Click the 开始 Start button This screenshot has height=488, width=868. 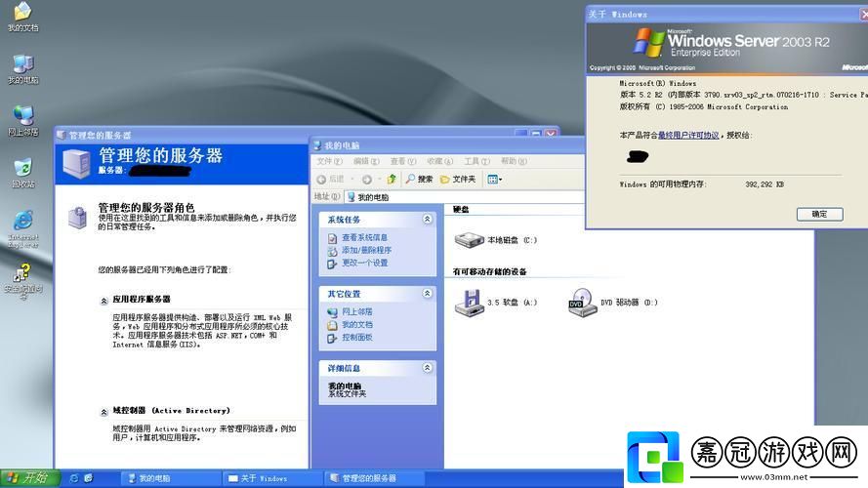point(30,478)
